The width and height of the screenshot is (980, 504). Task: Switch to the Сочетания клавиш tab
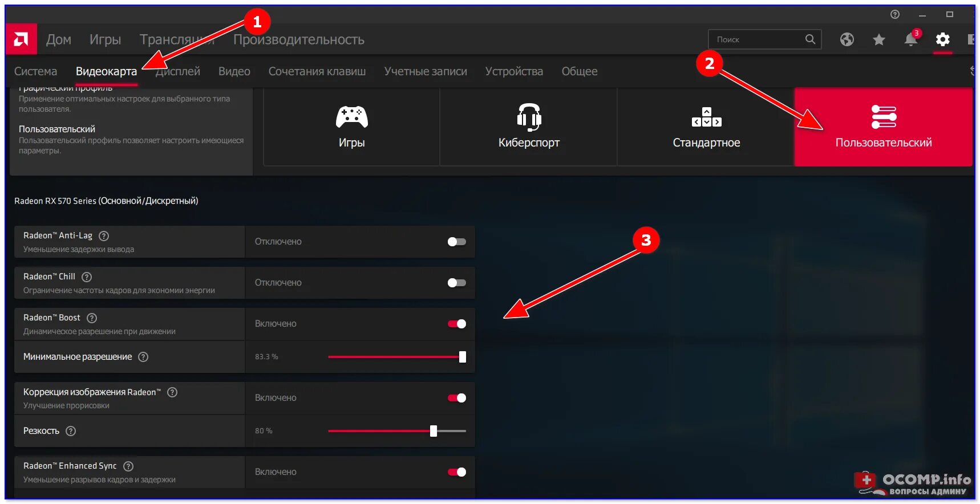(317, 71)
